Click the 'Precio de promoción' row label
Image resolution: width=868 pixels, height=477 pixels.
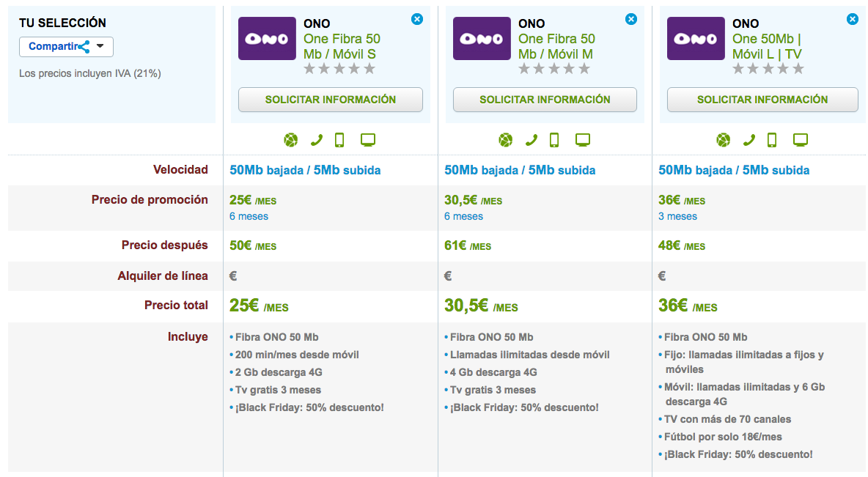[150, 200]
